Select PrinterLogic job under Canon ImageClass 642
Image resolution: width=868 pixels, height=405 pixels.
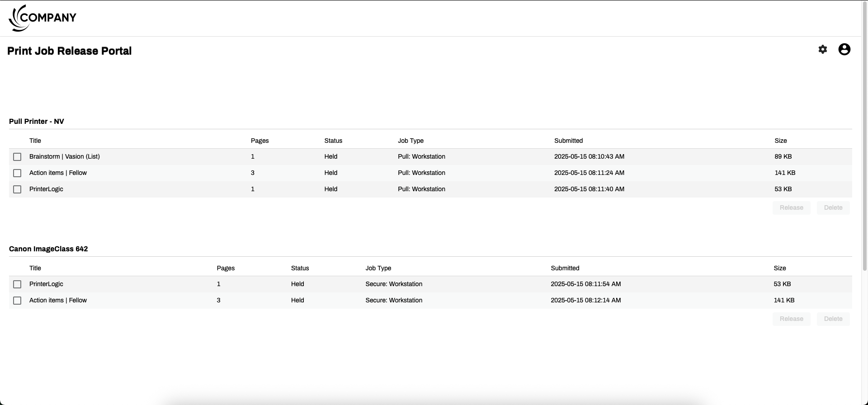point(17,284)
